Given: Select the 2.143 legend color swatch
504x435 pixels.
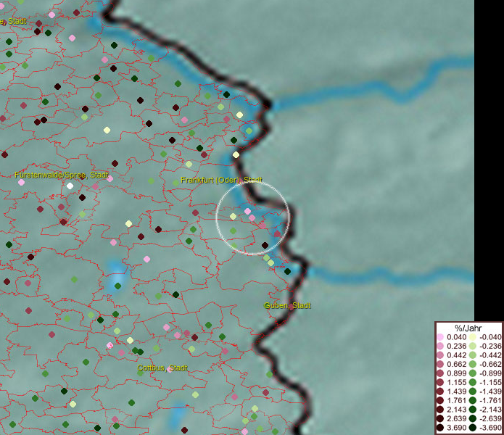Looking at the screenshot, I should point(440,410).
